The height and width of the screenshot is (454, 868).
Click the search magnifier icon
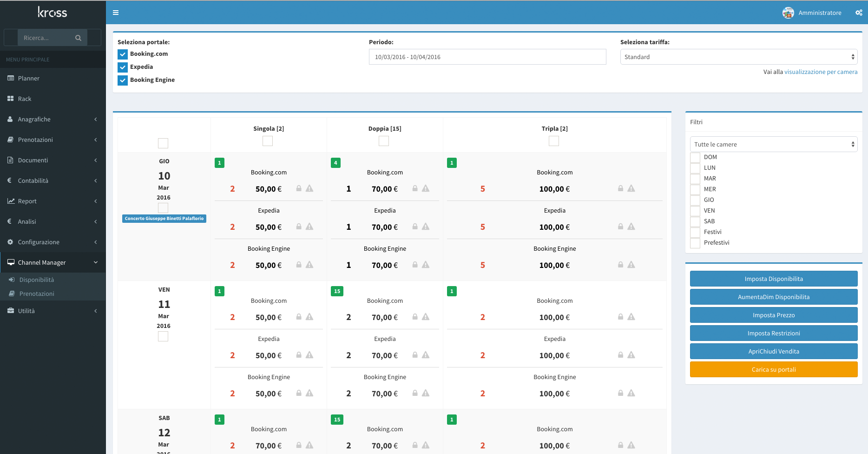pos(78,38)
